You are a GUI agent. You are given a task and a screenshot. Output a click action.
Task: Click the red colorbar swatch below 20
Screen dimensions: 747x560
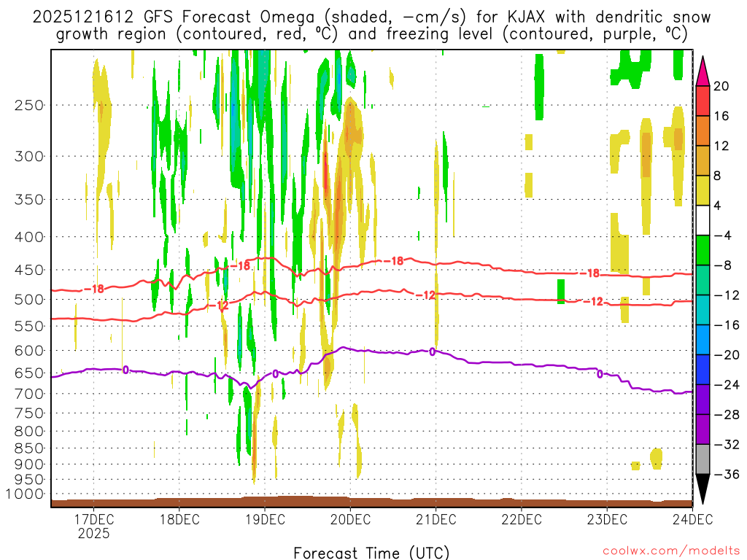703,101
